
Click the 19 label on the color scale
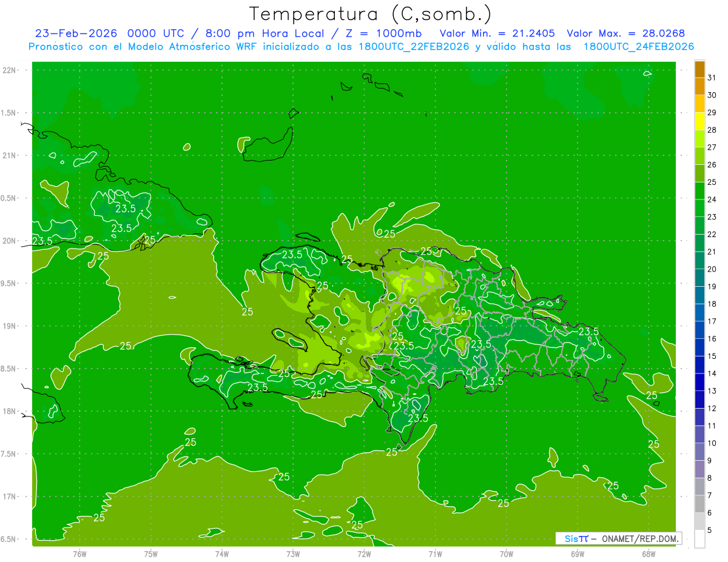click(x=712, y=286)
